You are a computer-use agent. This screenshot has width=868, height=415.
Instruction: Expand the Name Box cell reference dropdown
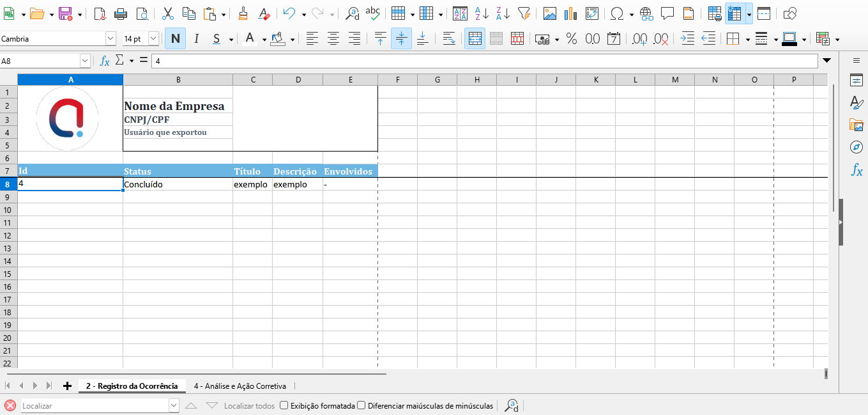coord(85,61)
